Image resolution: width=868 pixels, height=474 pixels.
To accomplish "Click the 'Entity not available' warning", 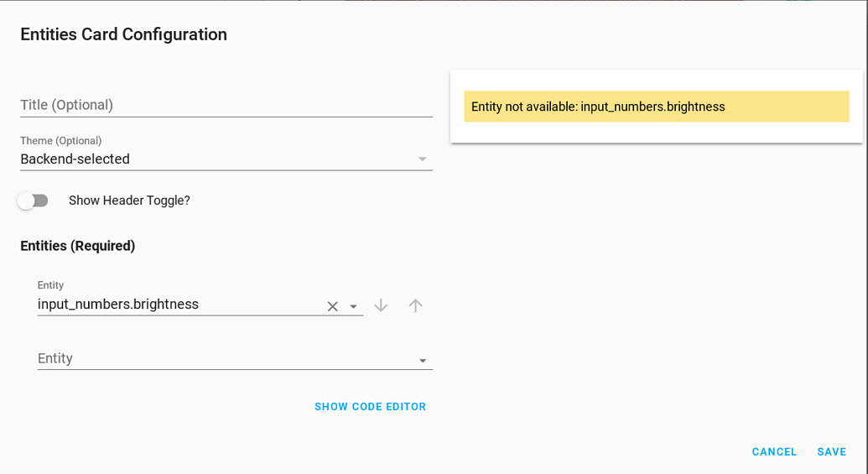I will coord(656,107).
